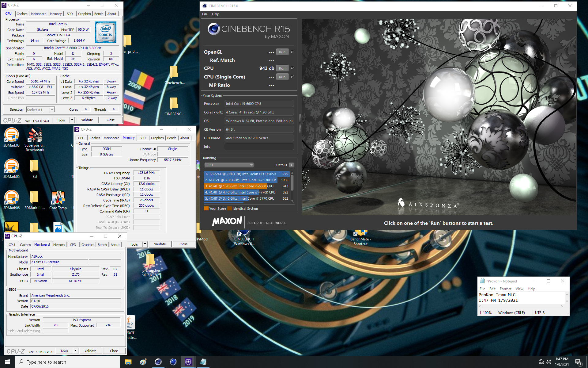Image resolution: width=588 pixels, height=368 pixels.
Task: Open the CINEBENC... folder icon
Action: pos(174,107)
